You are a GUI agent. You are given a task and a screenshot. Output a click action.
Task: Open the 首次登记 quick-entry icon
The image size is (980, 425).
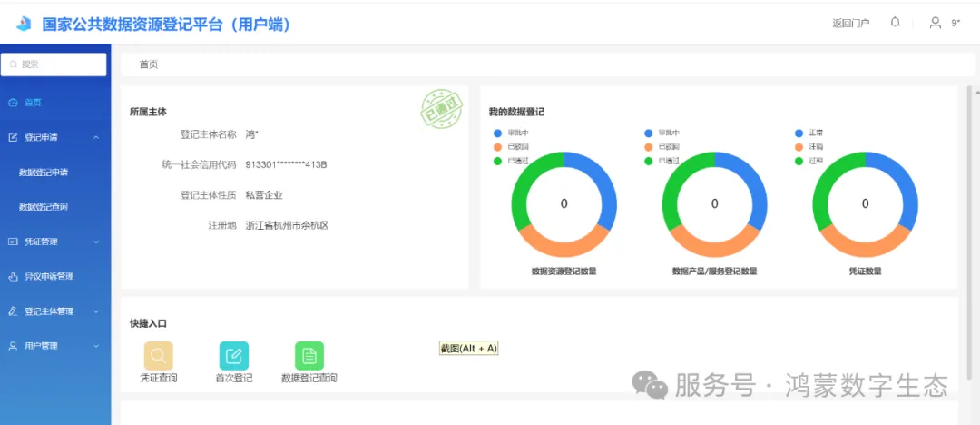pos(233,356)
